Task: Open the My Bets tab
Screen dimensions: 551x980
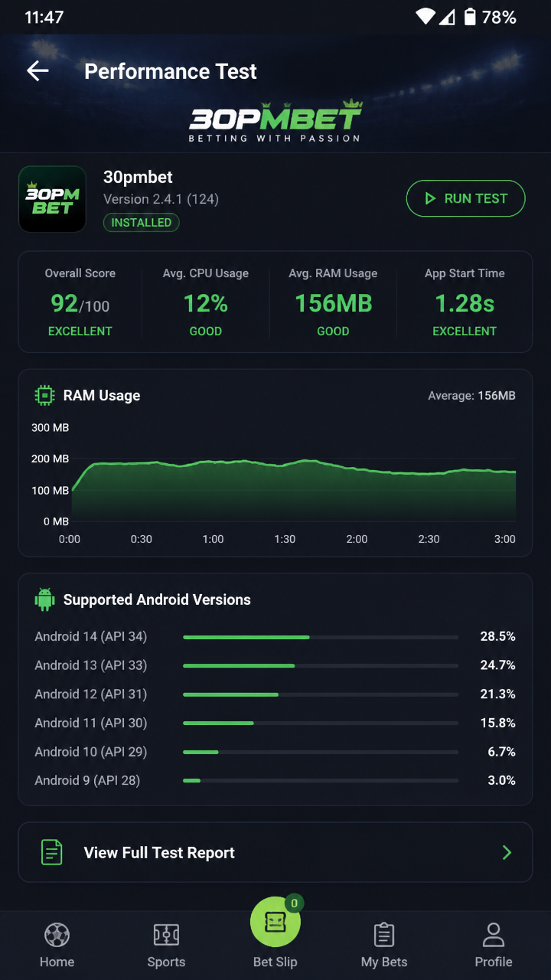Action: (384, 946)
